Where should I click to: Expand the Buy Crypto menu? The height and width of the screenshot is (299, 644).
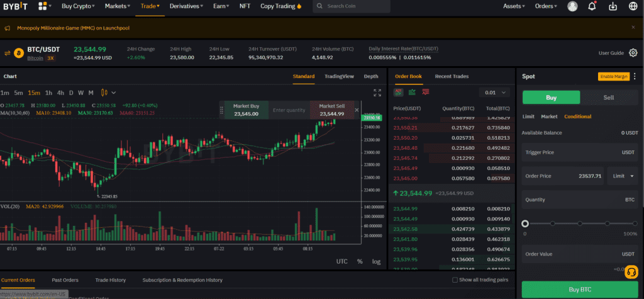point(78,6)
